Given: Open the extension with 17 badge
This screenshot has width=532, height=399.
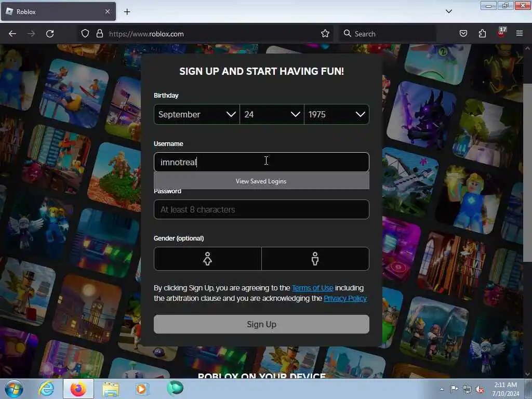Looking at the screenshot, I should coord(501,33).
